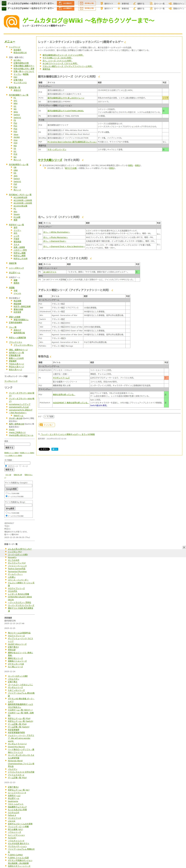
Task: Open 登録が多い順 tag link
Action: [18, 475]
